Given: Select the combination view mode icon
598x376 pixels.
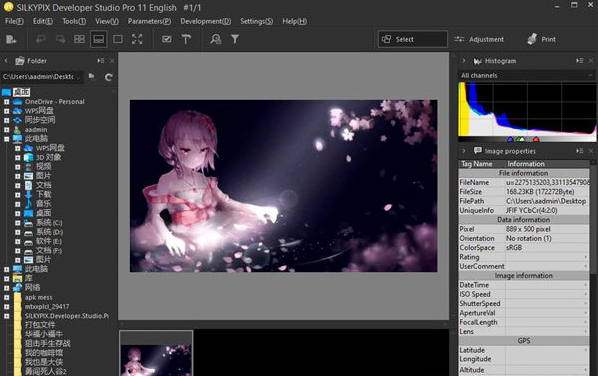Looking at the screenshot, I should tap(98, 39).
